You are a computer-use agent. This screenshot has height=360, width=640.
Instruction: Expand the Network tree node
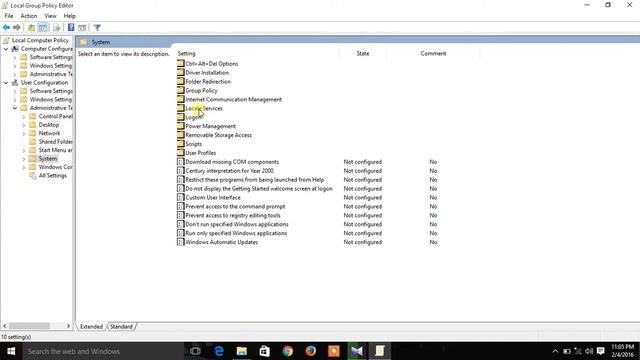point(24,133)
